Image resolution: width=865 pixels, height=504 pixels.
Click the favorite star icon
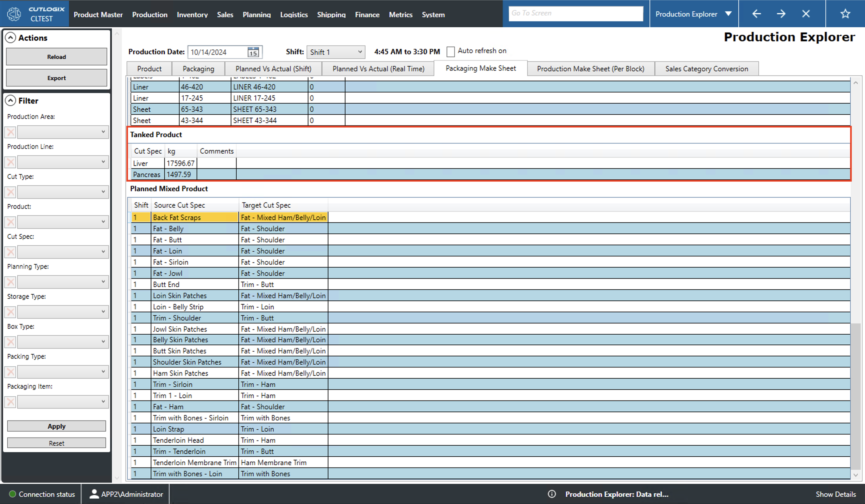pos(845,14)
